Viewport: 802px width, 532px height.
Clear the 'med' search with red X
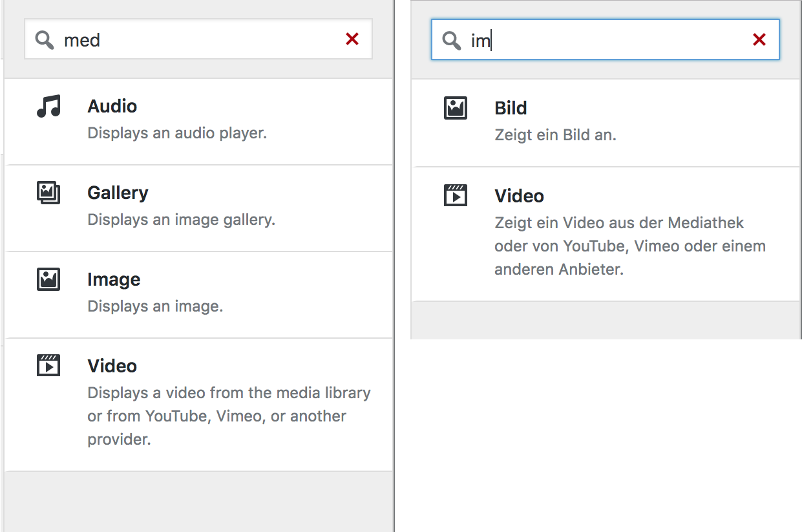point(352,39)
